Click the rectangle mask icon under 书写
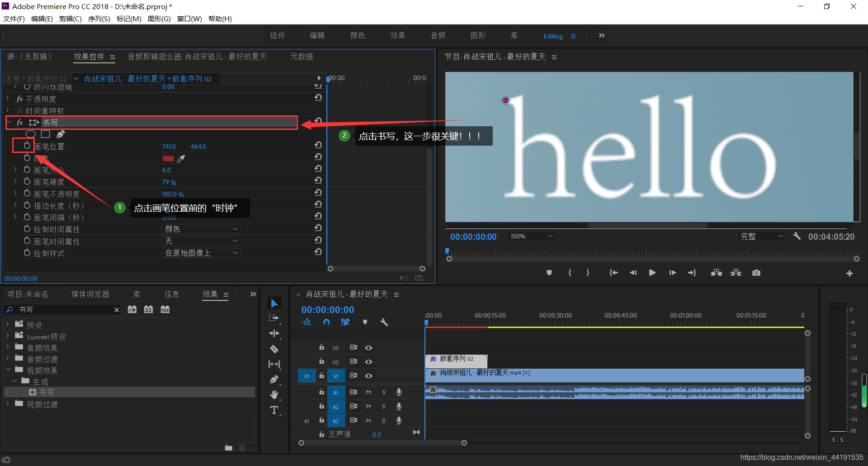The image size is (868, 466). pyautogui.click(x=45, y=134)
